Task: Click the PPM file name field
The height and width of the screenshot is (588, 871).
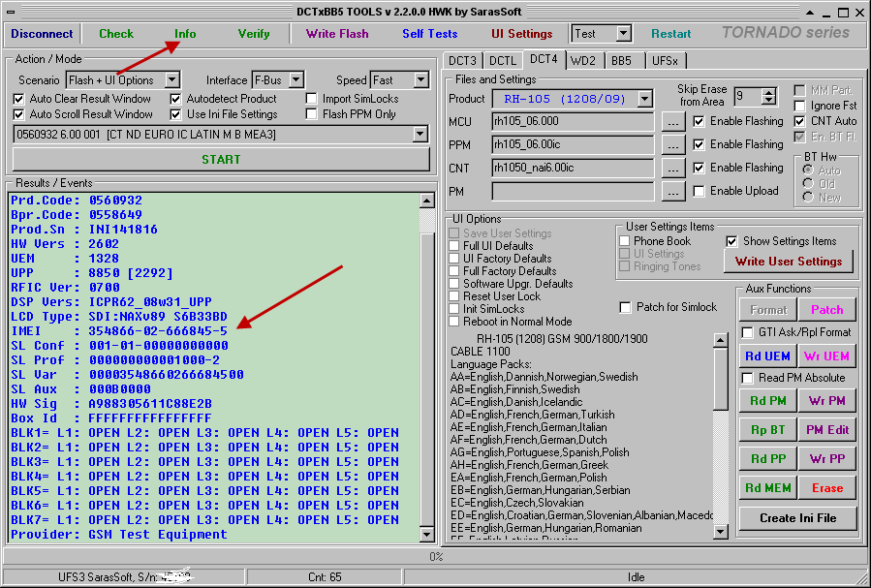Action: point(573,145)
